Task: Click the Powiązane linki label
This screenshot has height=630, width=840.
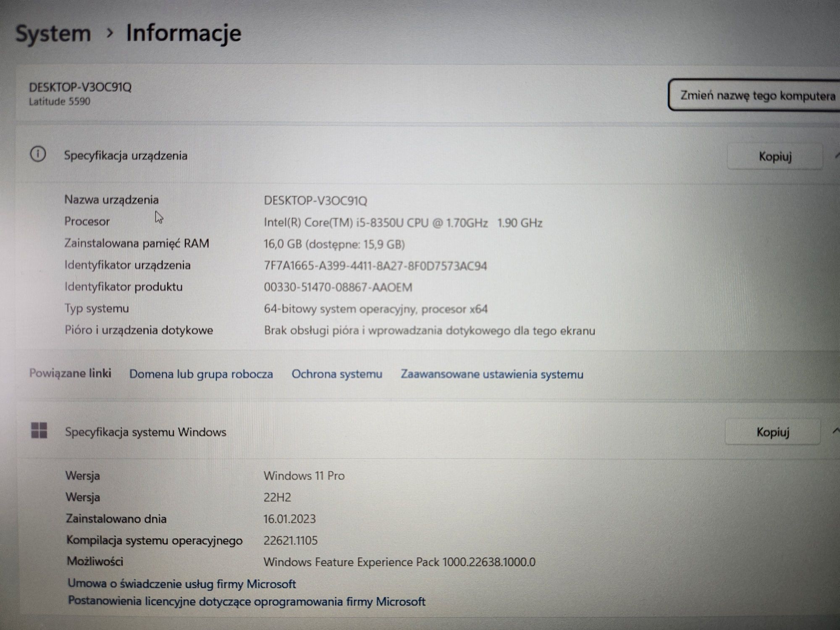Action: (x=70, y=373)
